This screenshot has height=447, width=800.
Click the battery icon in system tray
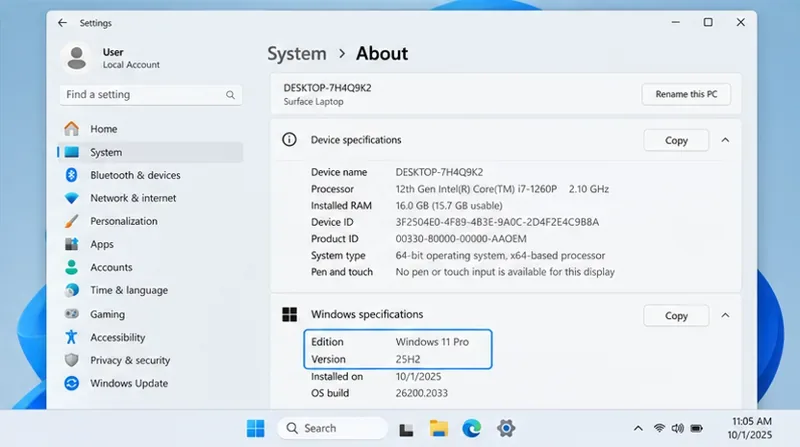696,428
